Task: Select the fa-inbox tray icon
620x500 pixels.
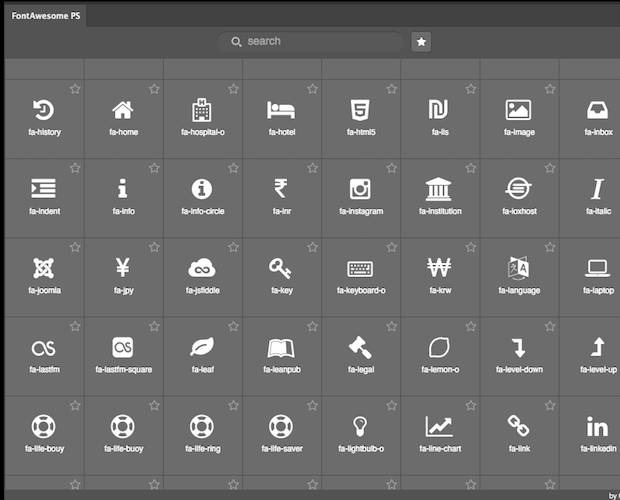Action: [x=597, y=110]
